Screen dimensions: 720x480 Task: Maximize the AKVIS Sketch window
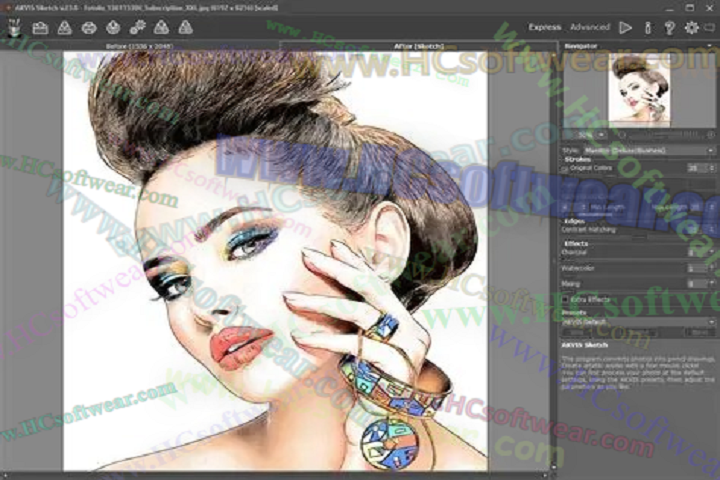(690, 7)
